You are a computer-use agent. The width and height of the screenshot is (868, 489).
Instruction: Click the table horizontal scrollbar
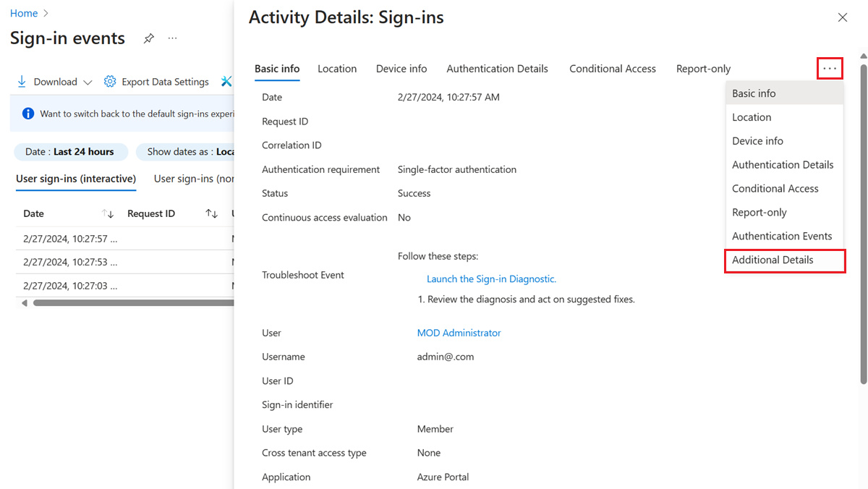(x=134, y=303)
